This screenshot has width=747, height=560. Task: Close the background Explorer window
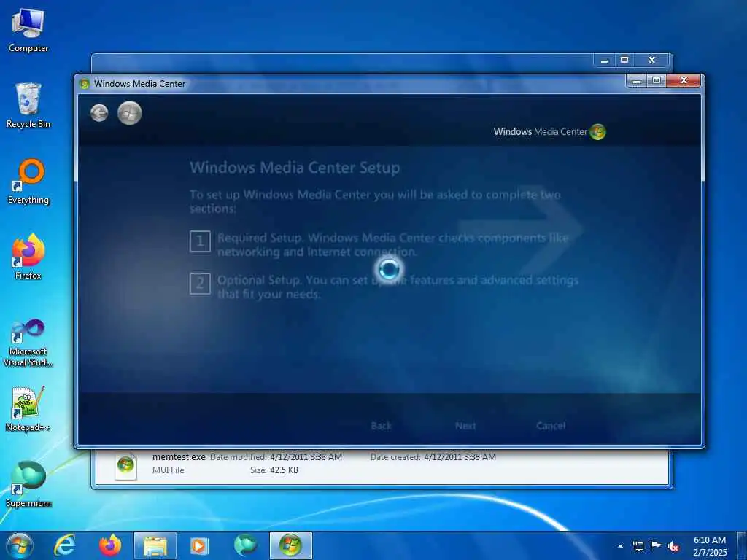(652, 61)
